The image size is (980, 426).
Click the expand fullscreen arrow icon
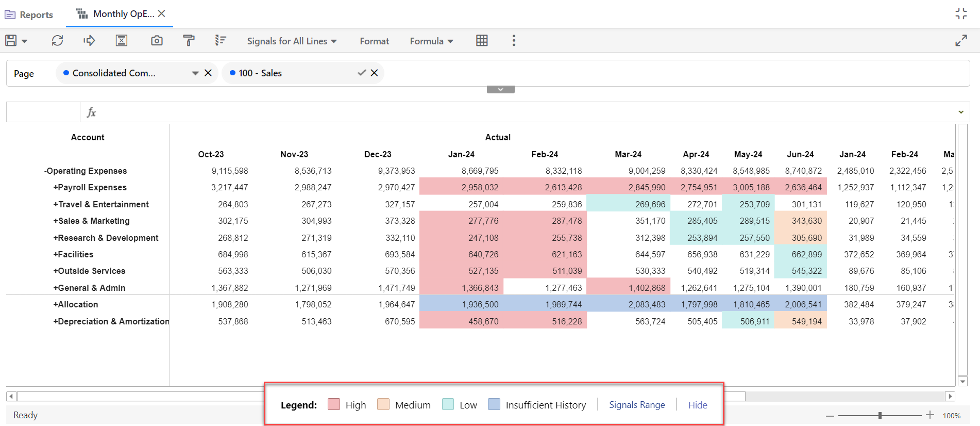click(961, 41)
